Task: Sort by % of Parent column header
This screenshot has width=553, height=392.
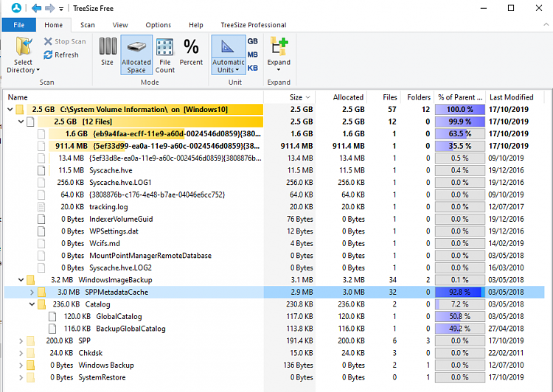Action: coord(460,97)
